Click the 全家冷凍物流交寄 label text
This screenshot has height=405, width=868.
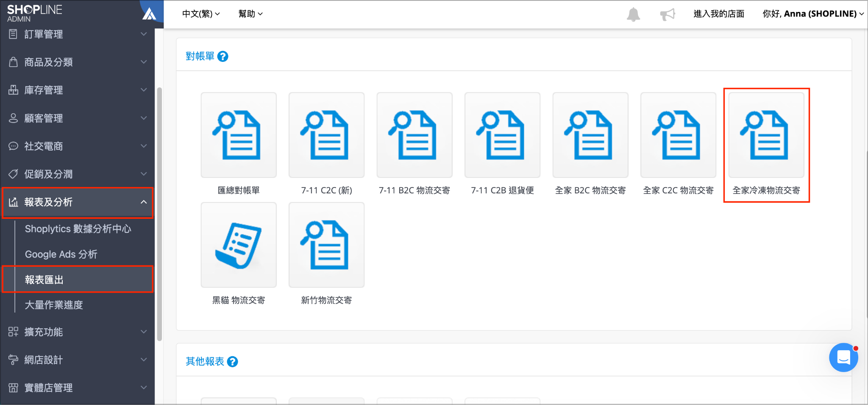click(766, 190)
